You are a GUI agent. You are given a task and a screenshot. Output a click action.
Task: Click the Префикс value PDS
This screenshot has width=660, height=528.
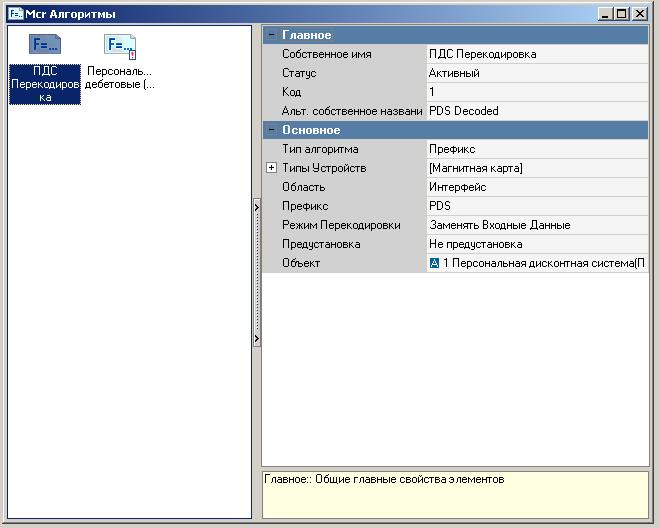537,206
